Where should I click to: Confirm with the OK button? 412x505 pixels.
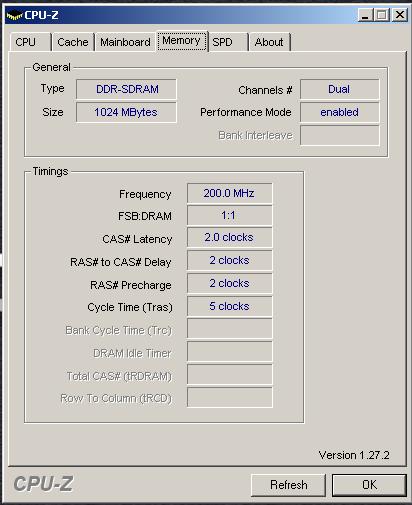point(369,485)
